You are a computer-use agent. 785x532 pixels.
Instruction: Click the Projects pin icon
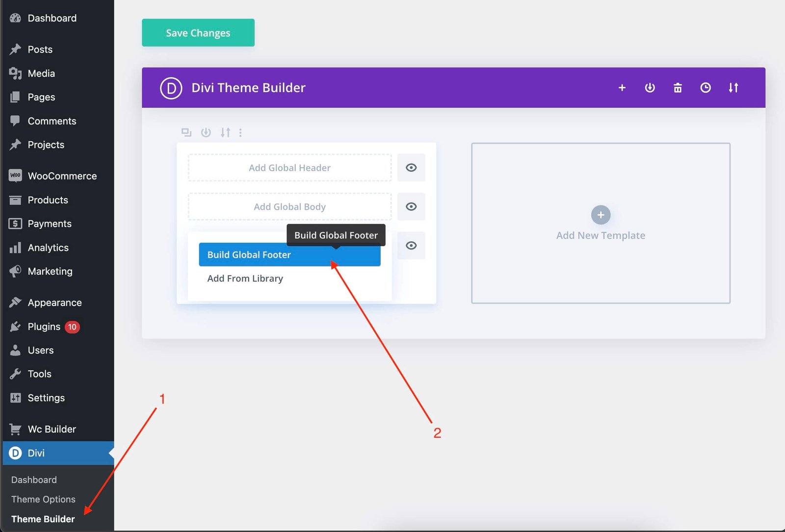15,145
